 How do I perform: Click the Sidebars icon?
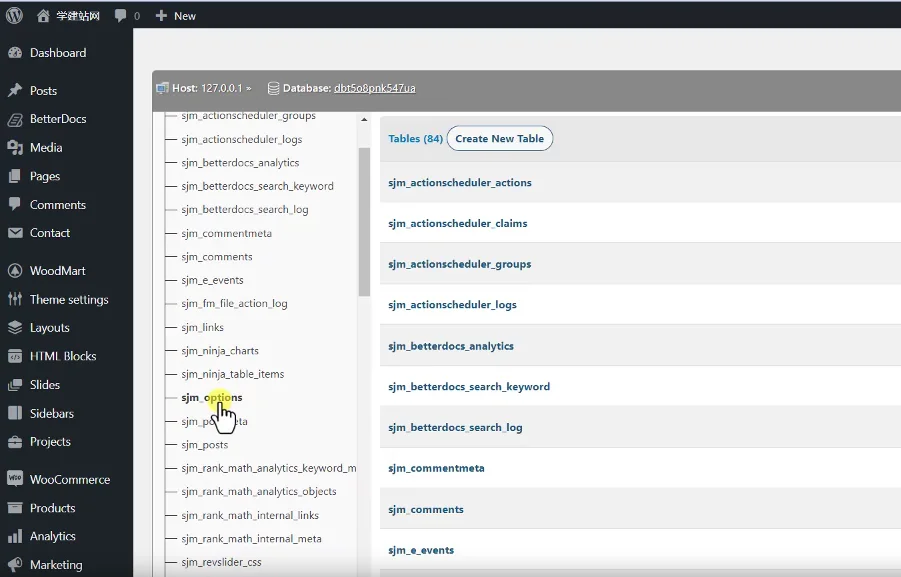coord(15,413)
